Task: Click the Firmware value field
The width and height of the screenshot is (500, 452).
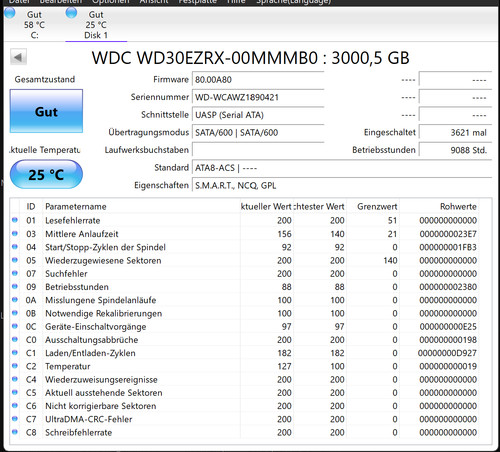Action: [258, 80]
